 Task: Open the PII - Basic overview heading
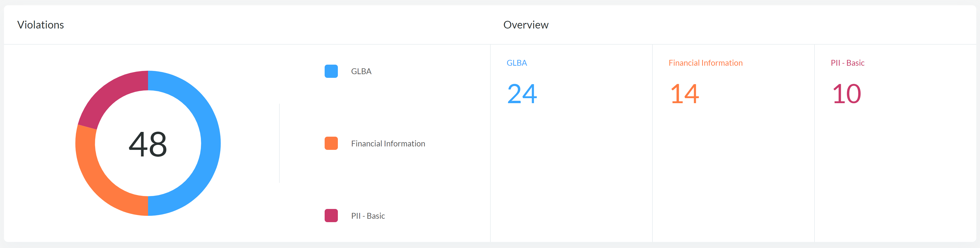pos(847,63)
